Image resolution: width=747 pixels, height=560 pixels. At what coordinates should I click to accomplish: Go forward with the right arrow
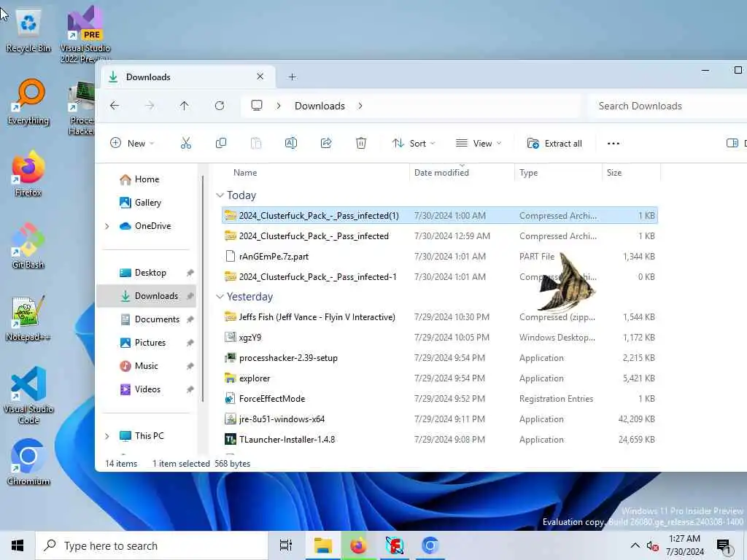click(150, 106)
